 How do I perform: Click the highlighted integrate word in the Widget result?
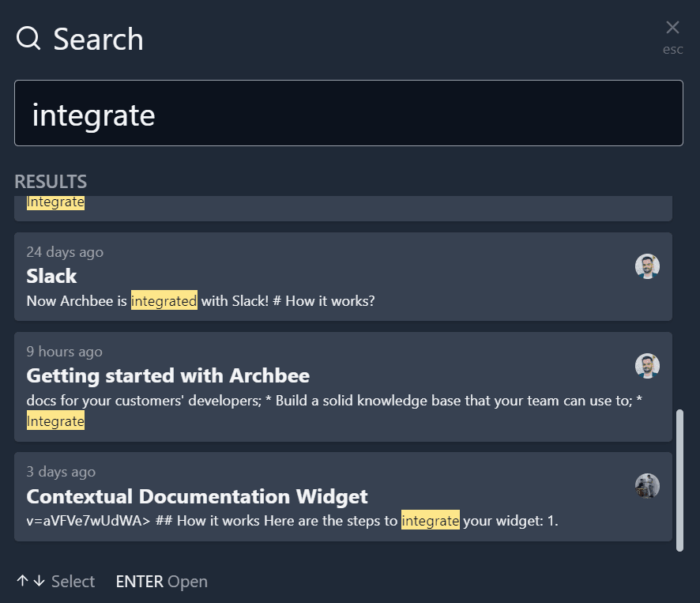tap(431, 521)
